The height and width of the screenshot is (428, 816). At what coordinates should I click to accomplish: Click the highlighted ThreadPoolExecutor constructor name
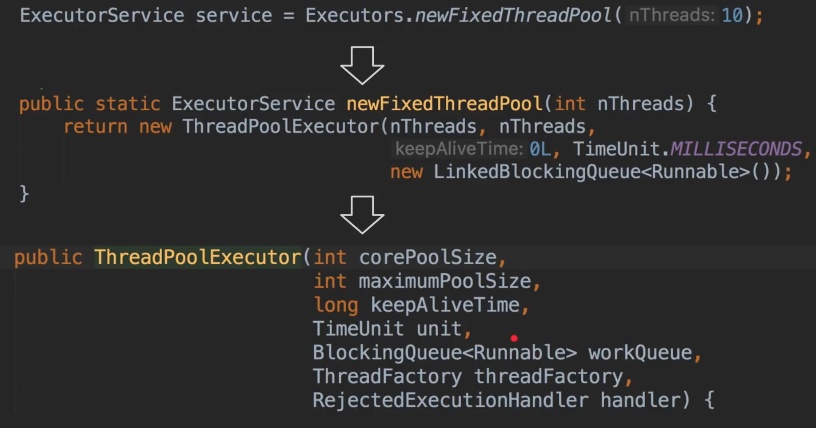point(197,257)
